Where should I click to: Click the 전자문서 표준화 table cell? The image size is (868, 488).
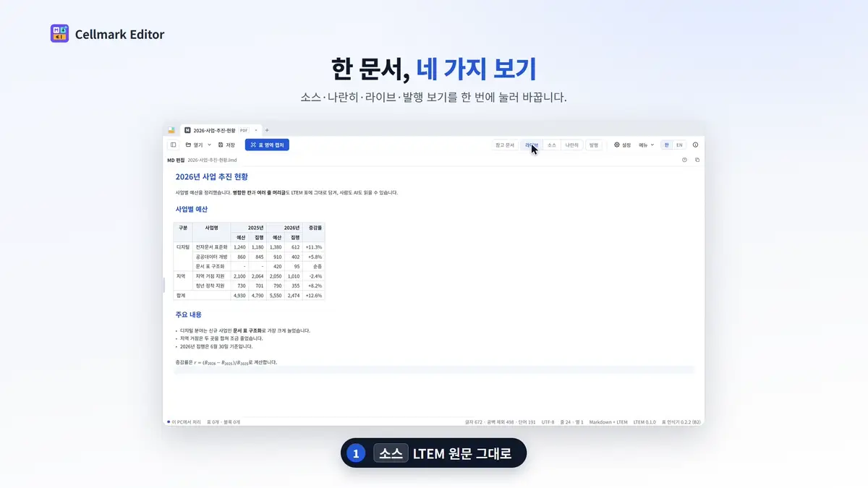212,247
